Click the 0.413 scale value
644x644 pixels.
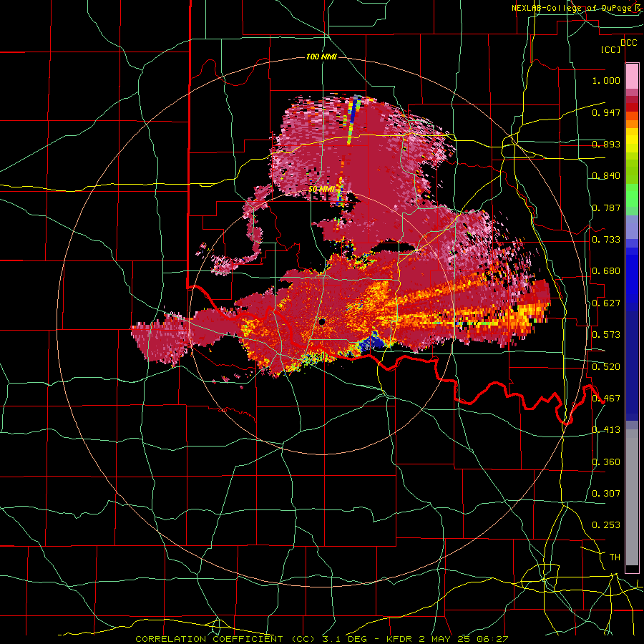coord(606,430)
